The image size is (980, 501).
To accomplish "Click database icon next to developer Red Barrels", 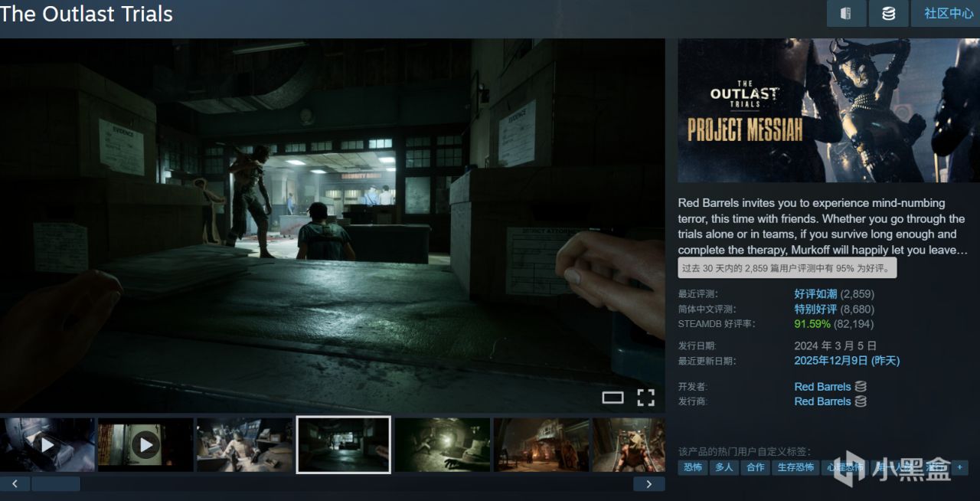I will (861, 387).
